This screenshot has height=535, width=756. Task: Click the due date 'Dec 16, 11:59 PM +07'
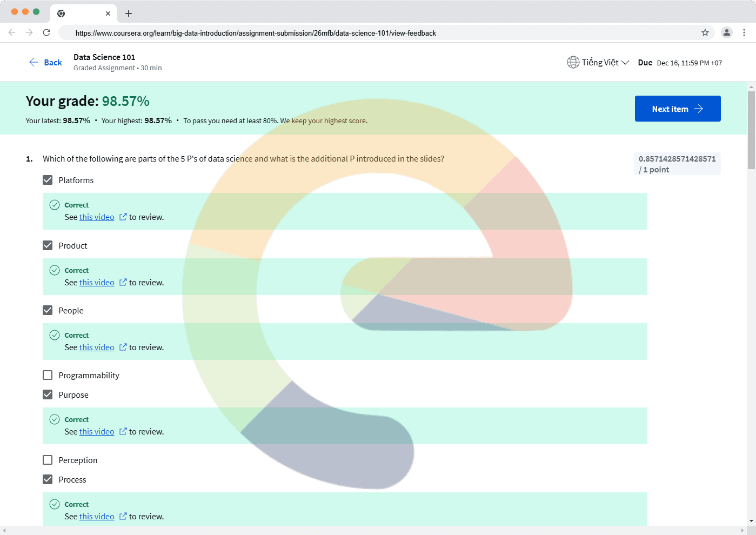690,63
